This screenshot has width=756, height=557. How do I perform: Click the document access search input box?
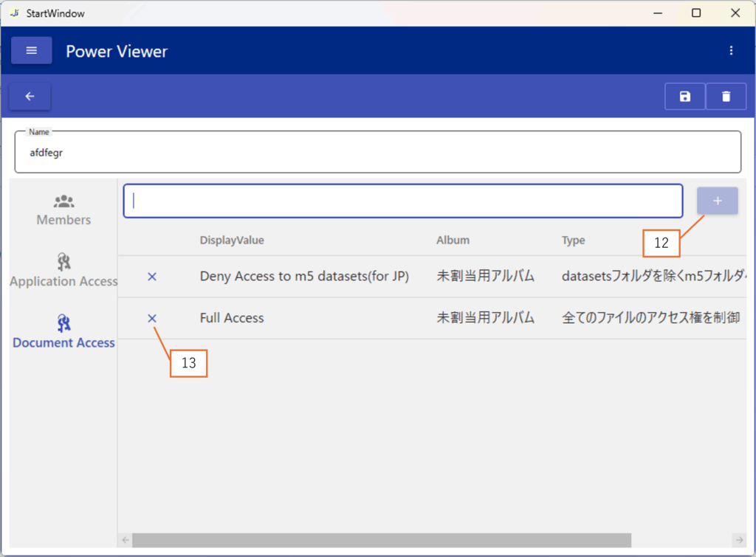pos(402,201)
